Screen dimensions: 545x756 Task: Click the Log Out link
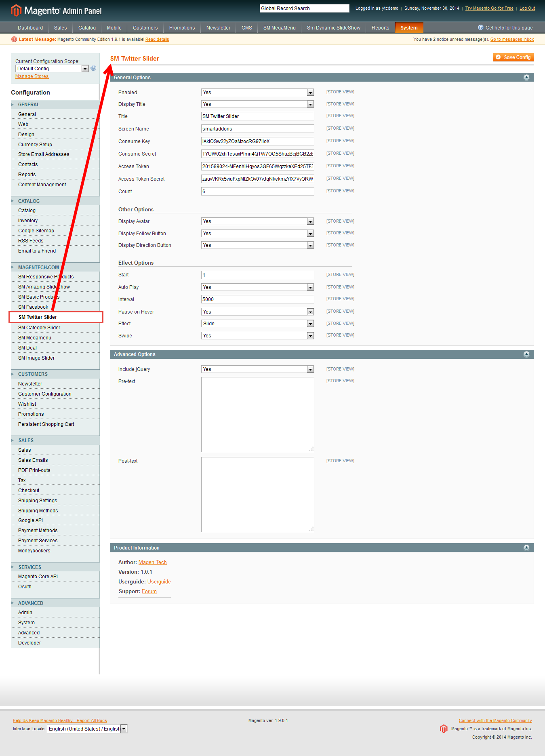point(527,8)
